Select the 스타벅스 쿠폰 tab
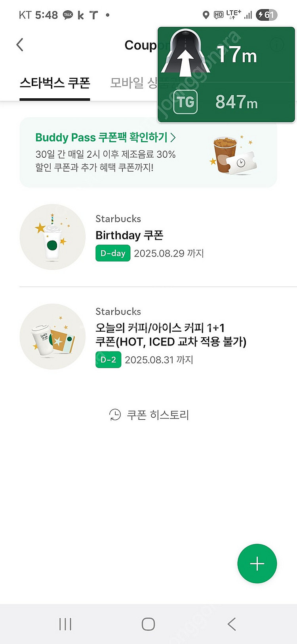297x644 pixels. 55,83
